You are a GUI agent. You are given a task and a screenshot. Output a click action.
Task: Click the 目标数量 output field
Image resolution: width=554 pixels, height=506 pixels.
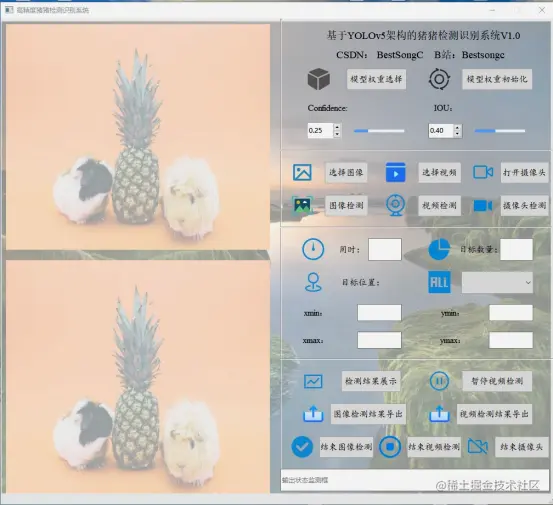[516, 249]
